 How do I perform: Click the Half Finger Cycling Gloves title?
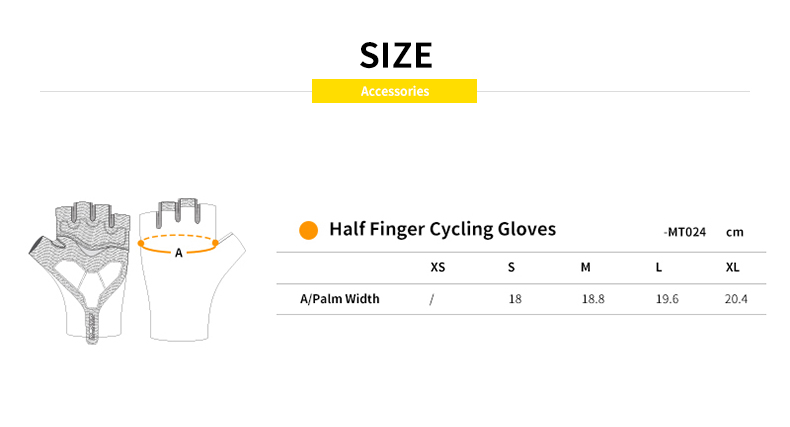coord(442,230)
